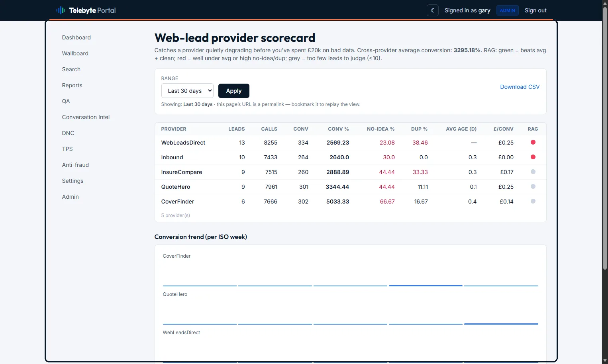Open Settings in the sidebar

[x=73, y=181]
